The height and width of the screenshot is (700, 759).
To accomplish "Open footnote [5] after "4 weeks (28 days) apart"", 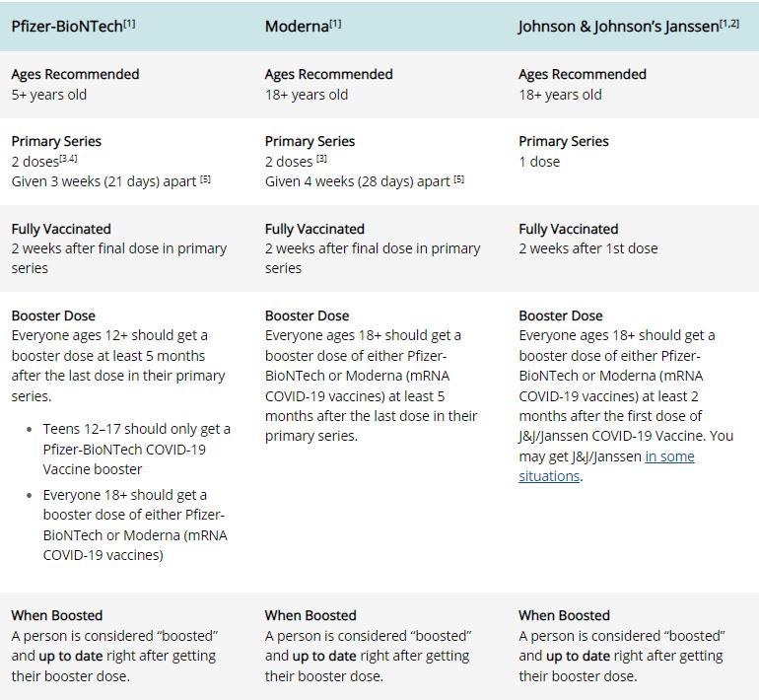I will click(459, 178).
